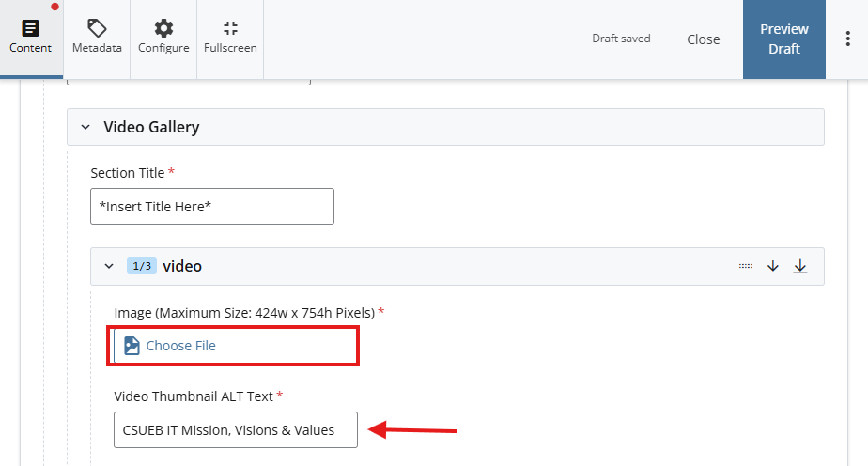Open the three-dot more options menu
Image resolution: width=868 pixels, height=466 pixels.
[847, 39]
